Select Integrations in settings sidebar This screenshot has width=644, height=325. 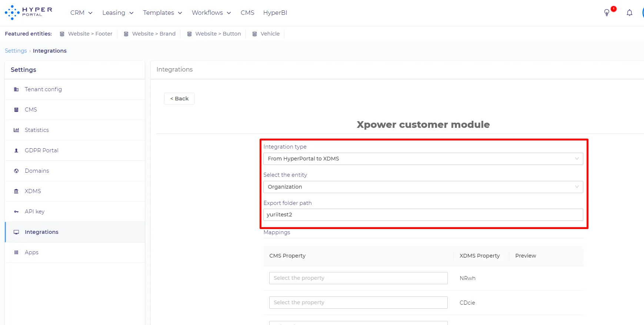click(x=75, y=232)
